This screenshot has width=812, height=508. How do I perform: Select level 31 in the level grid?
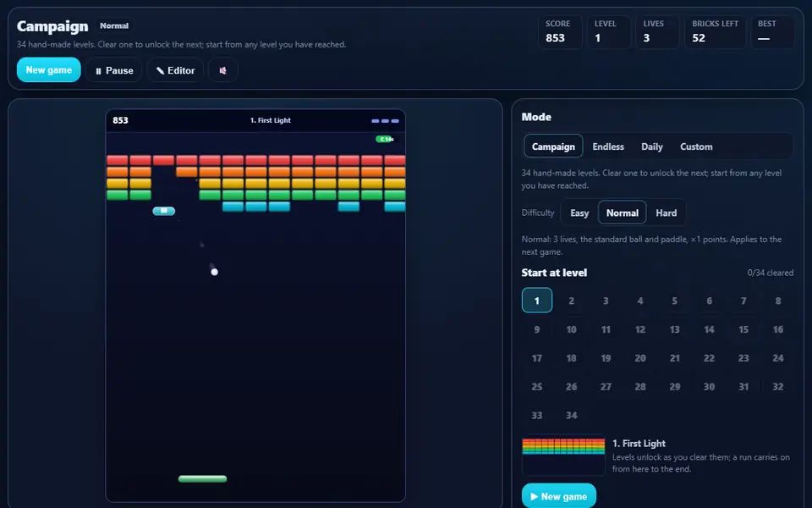click(743, 386)
